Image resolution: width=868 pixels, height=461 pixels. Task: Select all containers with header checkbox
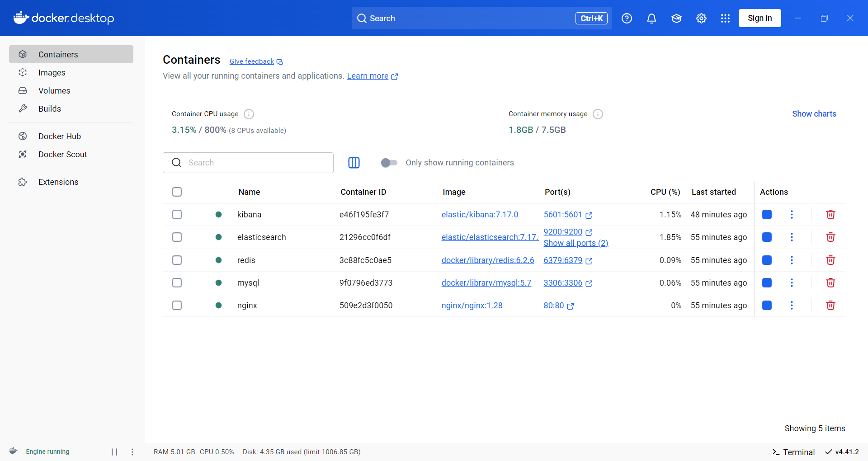(x=177, y=192)
